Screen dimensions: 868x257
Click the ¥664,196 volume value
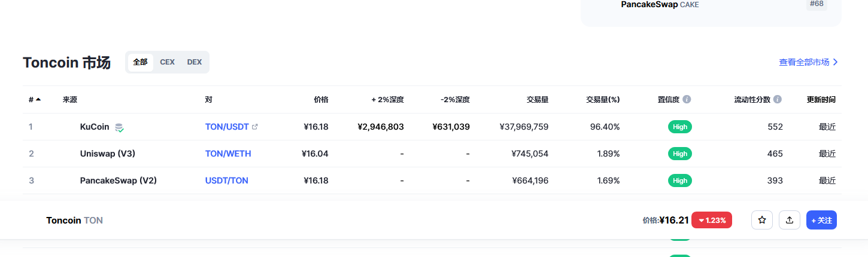pos(530,180)
